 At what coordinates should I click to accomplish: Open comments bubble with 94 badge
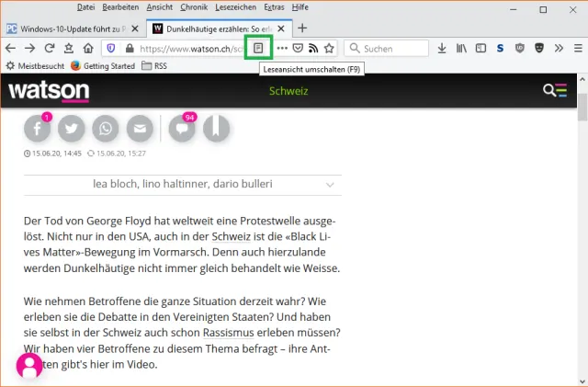click(182, 130)
